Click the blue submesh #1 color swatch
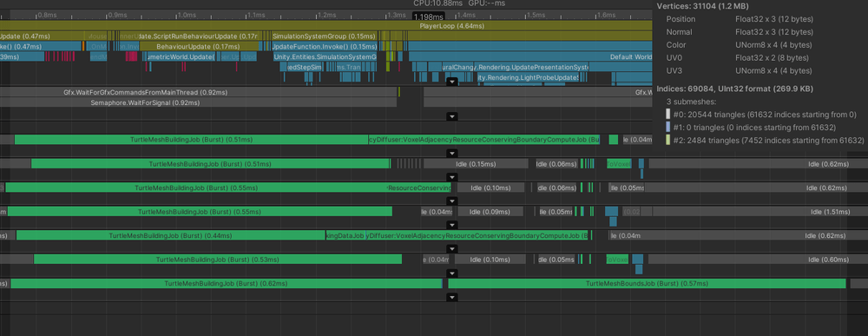This screenshot has height=336, width=868. (x=668, y=128)
